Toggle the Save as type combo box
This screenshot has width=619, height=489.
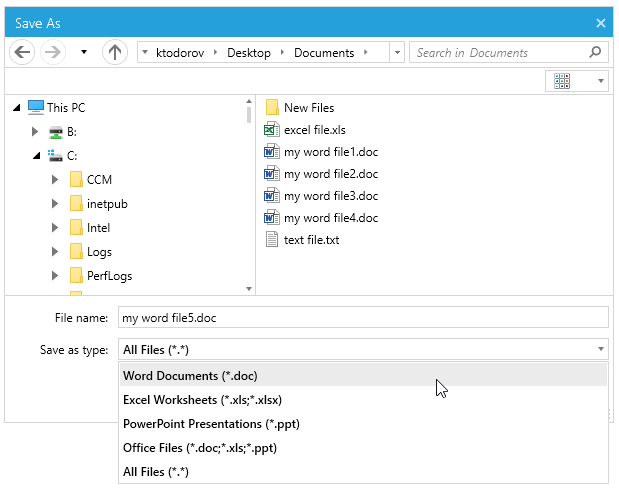coord(363,349)
